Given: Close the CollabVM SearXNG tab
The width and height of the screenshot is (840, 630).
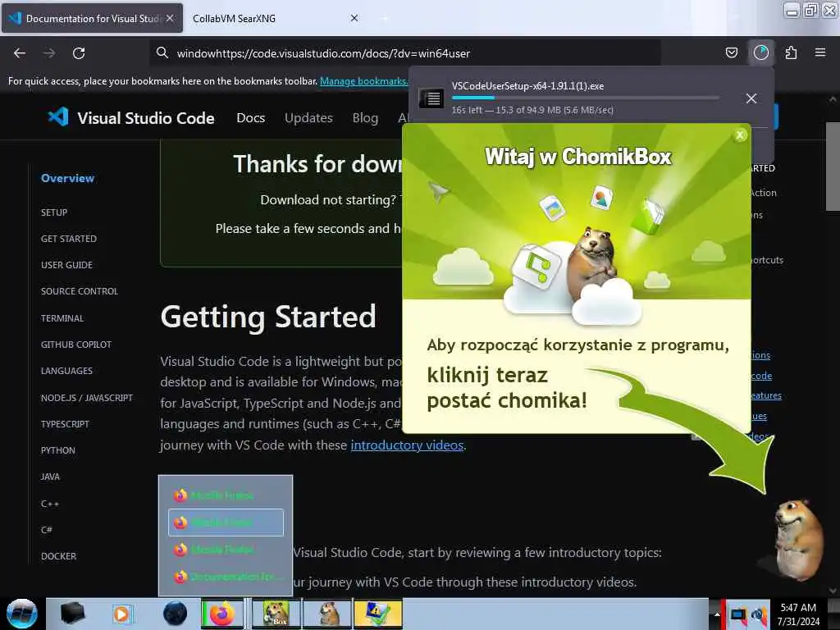Looking at the screenshot, I should [354, 18].
